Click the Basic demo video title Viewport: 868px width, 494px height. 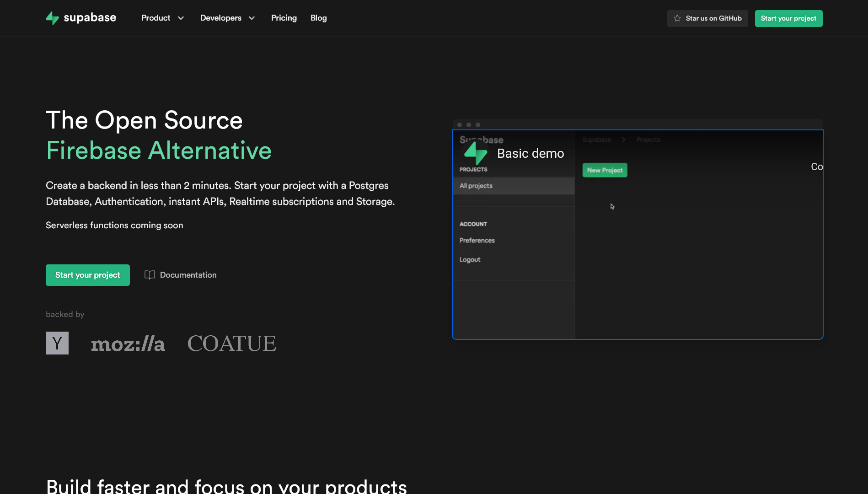pos(530,154)
